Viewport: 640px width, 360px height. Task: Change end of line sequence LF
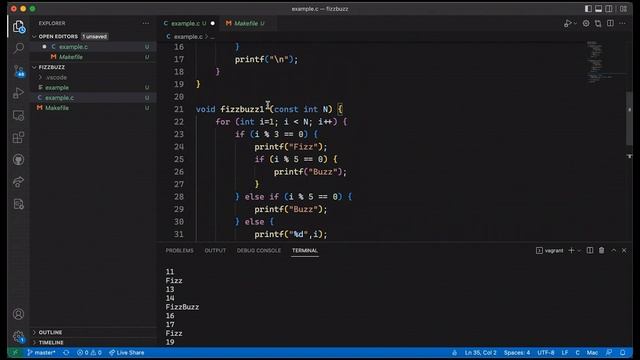[565, 353]
